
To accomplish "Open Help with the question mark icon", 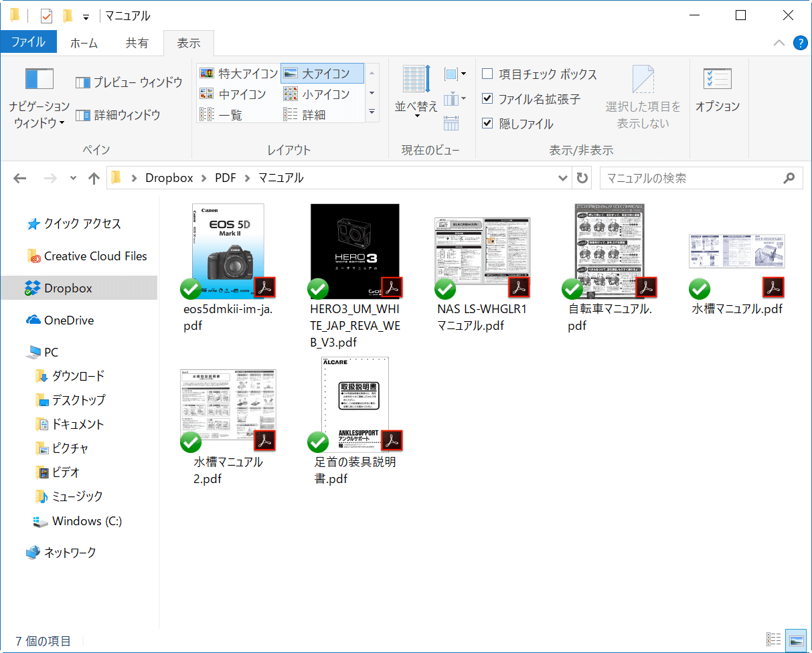I will click(800, 43).
